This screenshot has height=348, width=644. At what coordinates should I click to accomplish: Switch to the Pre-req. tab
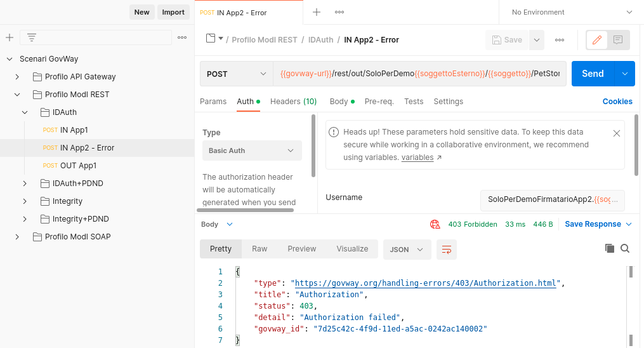(379, 102)
